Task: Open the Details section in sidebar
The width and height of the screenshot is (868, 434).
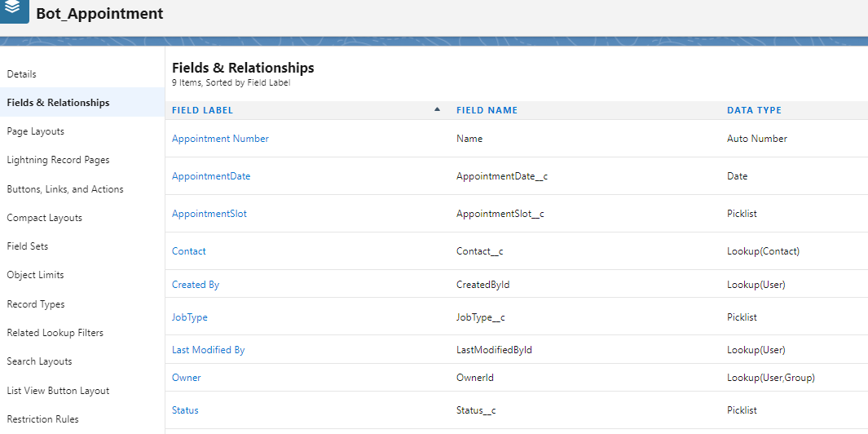Action: click(22, 74)
